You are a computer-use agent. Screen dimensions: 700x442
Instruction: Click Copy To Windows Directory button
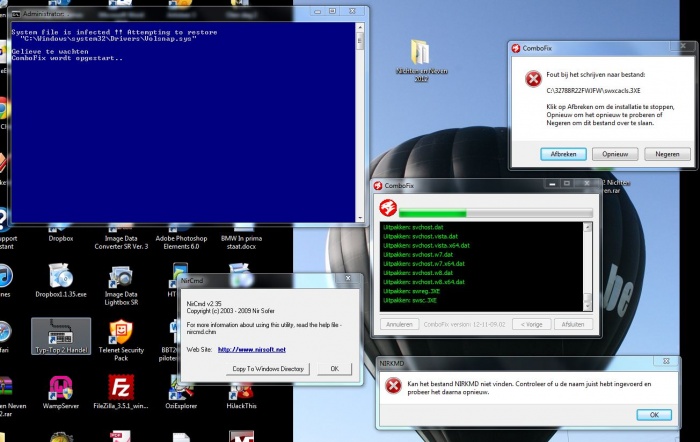[x=268, y=369]
